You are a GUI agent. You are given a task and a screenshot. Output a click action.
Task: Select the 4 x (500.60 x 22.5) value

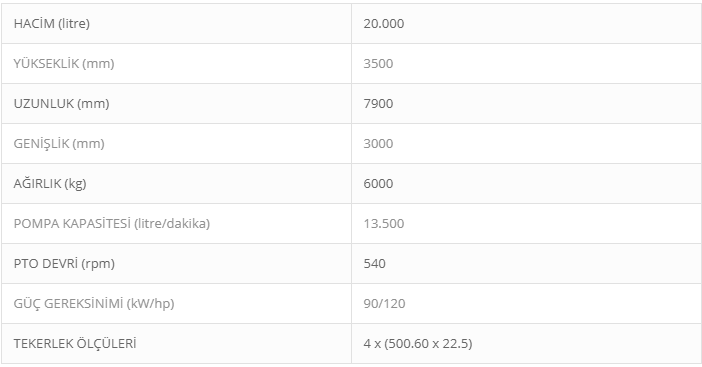[418, 343]
